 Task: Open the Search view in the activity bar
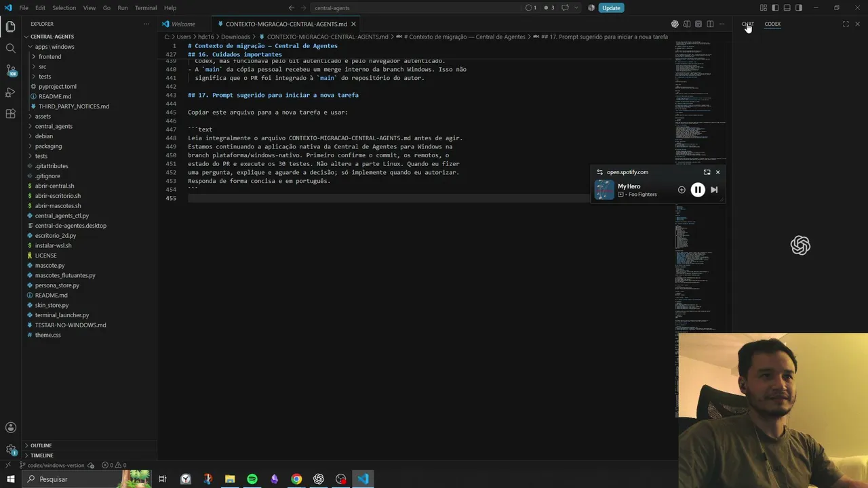[10, 48]
